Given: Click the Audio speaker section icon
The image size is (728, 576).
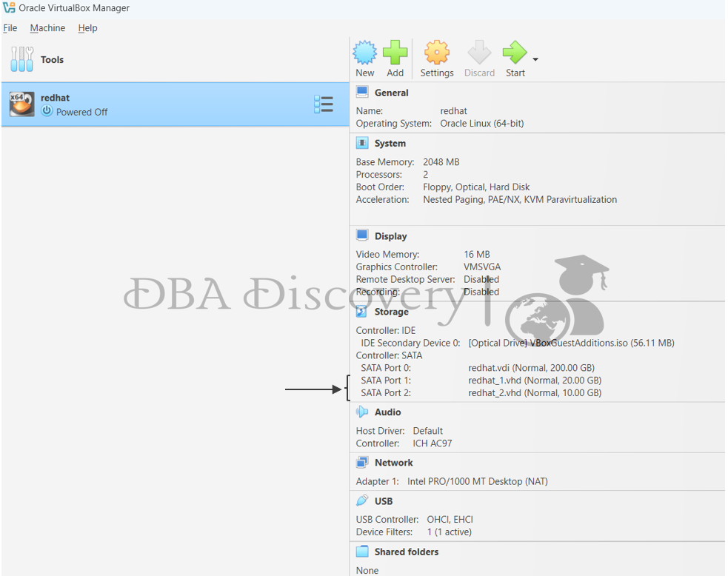Looking at the screenshot, I should click(362, 412).
